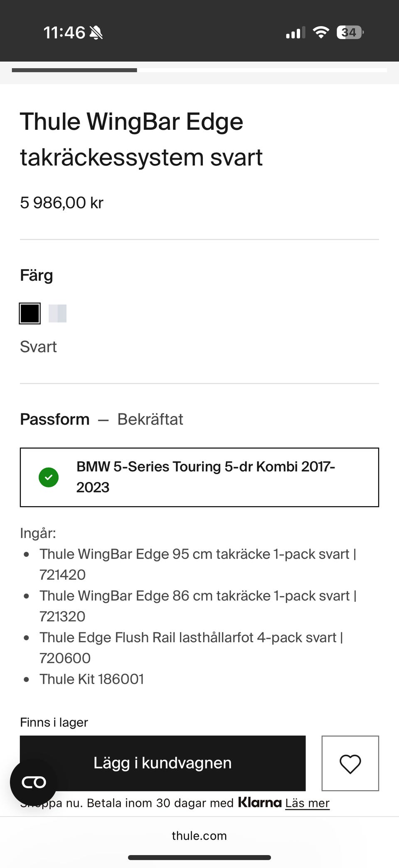Open the floating chat bubble icon
Viewport: 399px width, 868px height.
point(33,782)
